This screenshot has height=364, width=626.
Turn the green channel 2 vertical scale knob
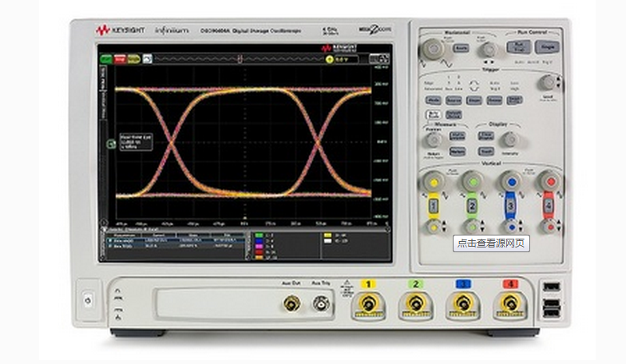(x=473, y=182)
